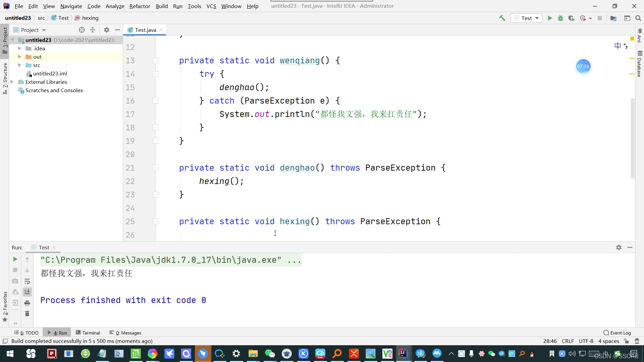The width and height of the screenshot is (644, 362).
Task: Click the hexing breadcrumb
Action: click(x=87, y=18)
